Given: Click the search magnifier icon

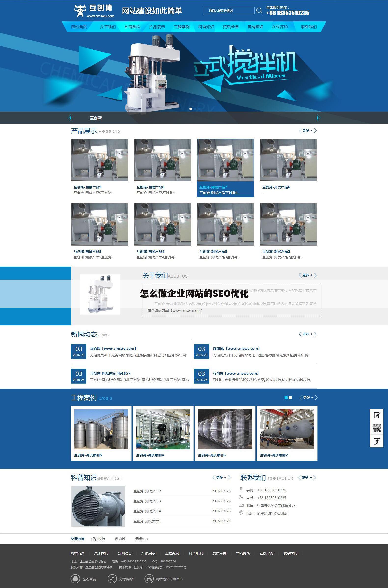Looking at the screenshot, I should click(259, 10).
